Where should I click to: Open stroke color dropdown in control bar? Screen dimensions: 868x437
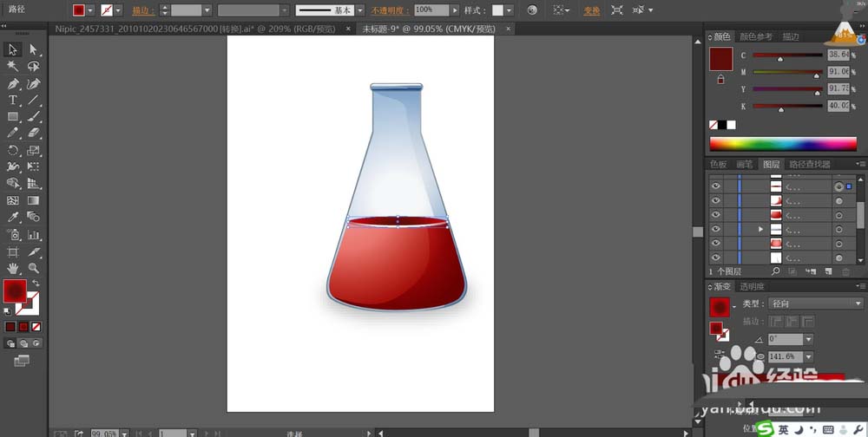tap(118, 10)
